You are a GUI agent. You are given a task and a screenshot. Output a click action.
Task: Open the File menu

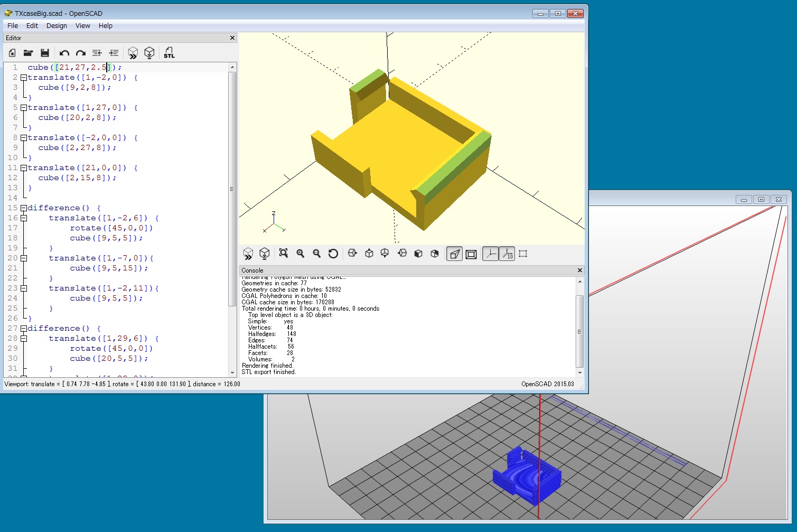pyautogui.click(x=13, y=26)
